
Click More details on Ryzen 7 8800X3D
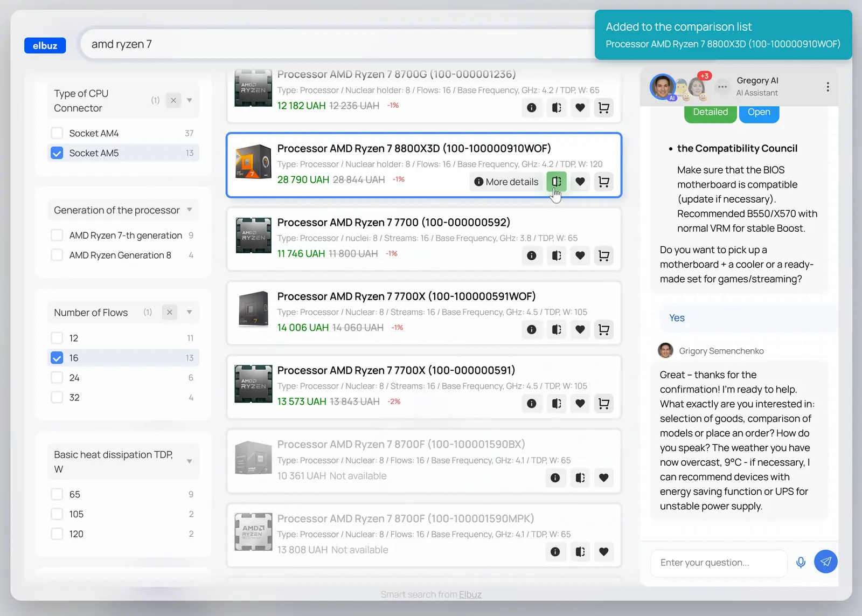[506, 182]
